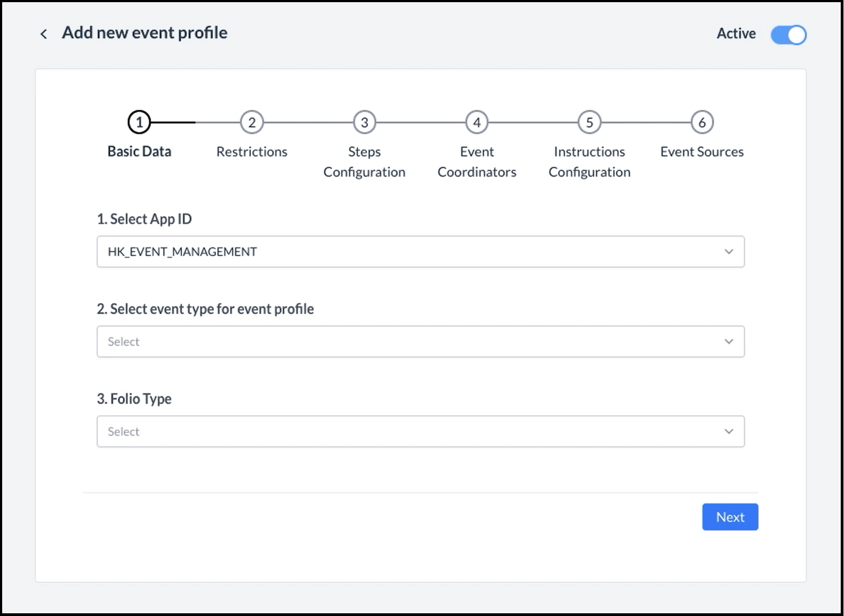Open the Folio Type dropdown
This screenshot has width=844, height=616.
click(420, 431)
